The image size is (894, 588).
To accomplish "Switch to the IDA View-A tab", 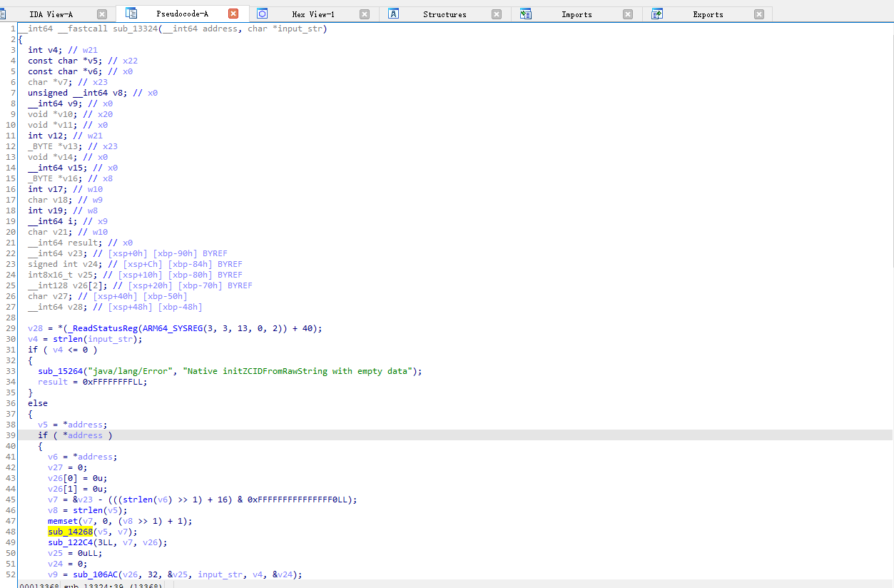I will [x=51, y=14].
